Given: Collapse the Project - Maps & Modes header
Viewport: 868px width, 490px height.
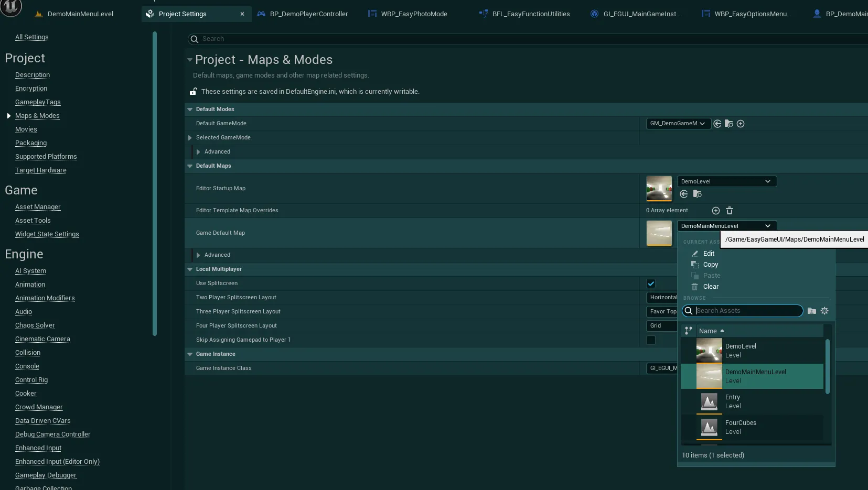Looking at the screenshot, I should click(x=190, y=60).
